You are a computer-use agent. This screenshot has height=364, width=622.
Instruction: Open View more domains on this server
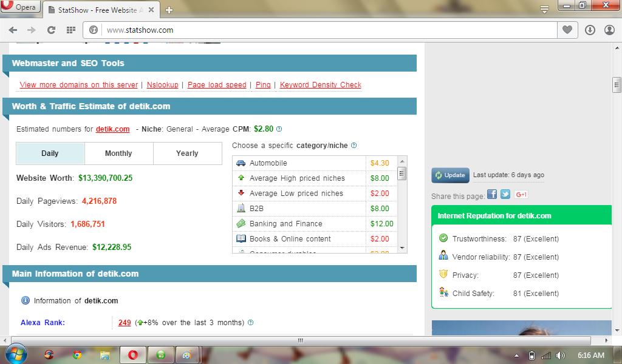(78, 85)
